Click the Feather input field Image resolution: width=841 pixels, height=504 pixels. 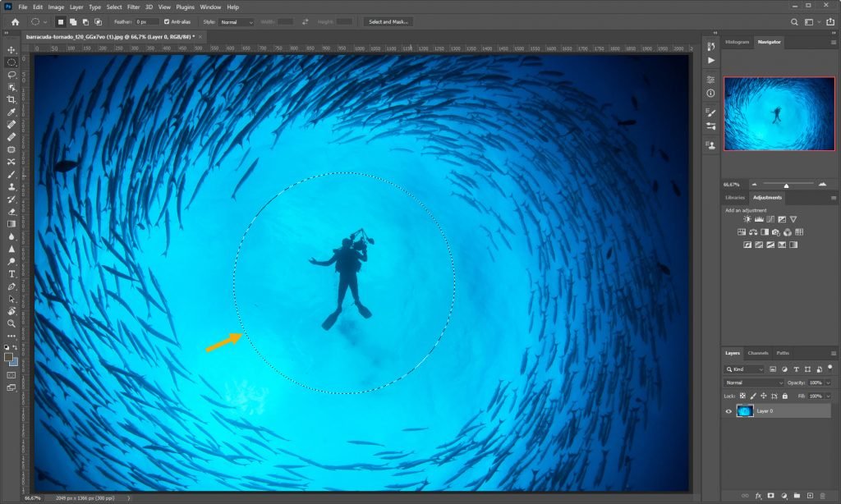147,22
